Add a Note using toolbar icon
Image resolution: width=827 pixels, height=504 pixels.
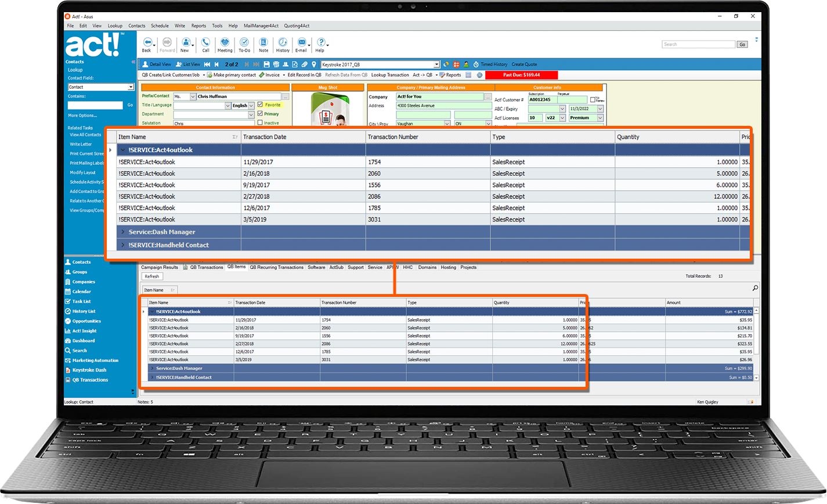tap(263, 42)
